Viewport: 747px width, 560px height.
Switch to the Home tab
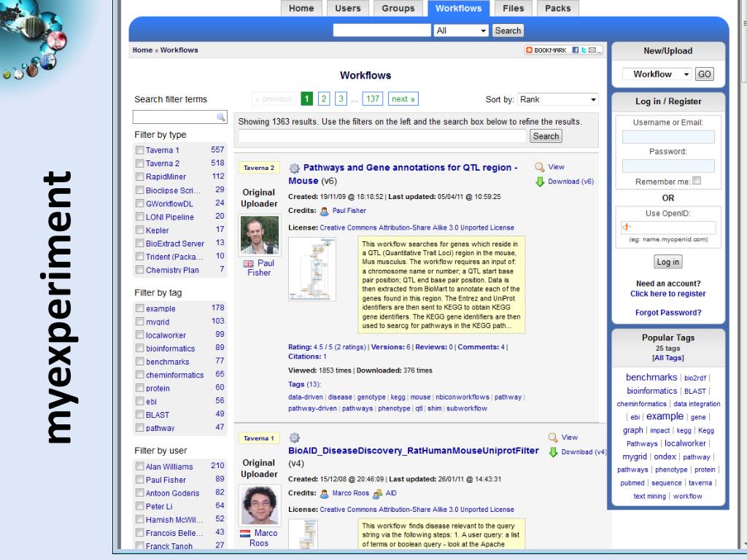click(301, 8)
